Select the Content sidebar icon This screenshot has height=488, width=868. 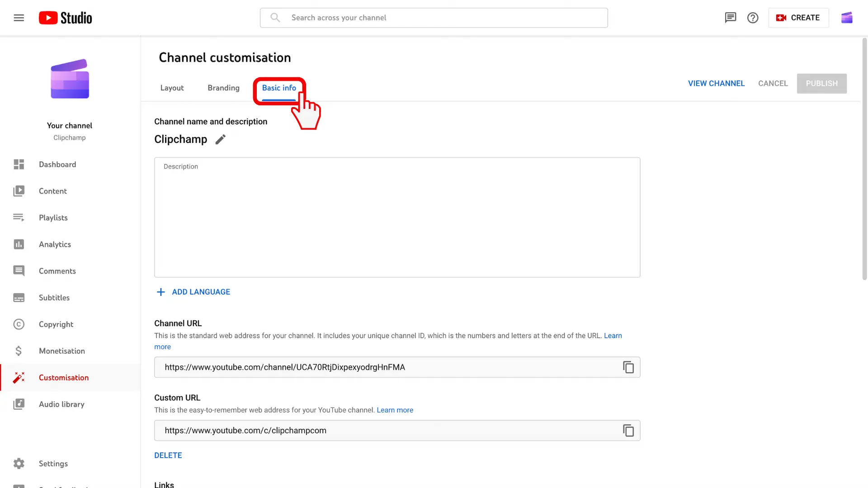point(18,191)
